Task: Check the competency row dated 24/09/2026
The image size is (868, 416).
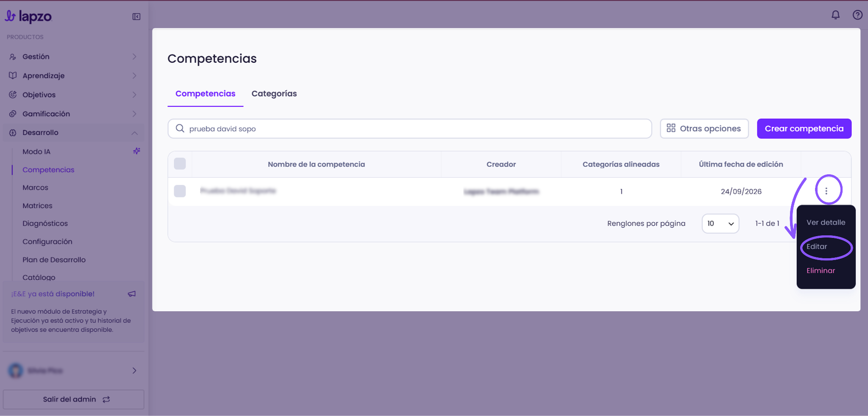Action: [180, 191]
